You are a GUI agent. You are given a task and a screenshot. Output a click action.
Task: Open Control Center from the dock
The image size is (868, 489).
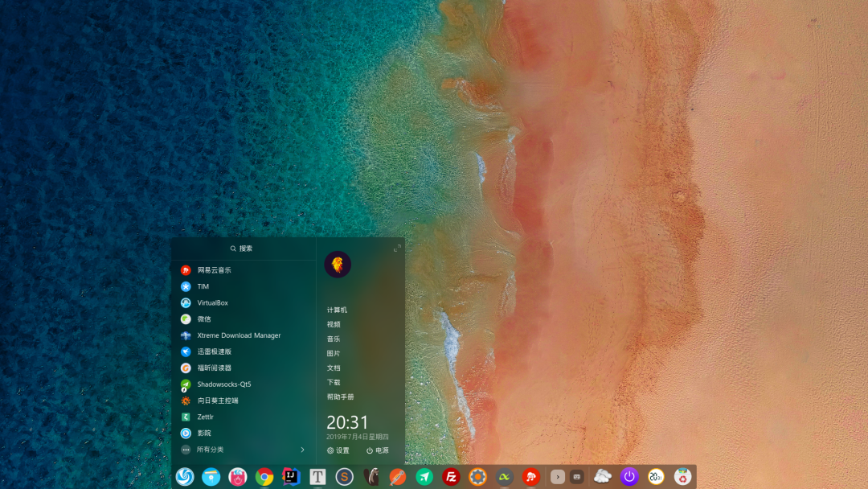pyautogui.click(x=477, y=476)
